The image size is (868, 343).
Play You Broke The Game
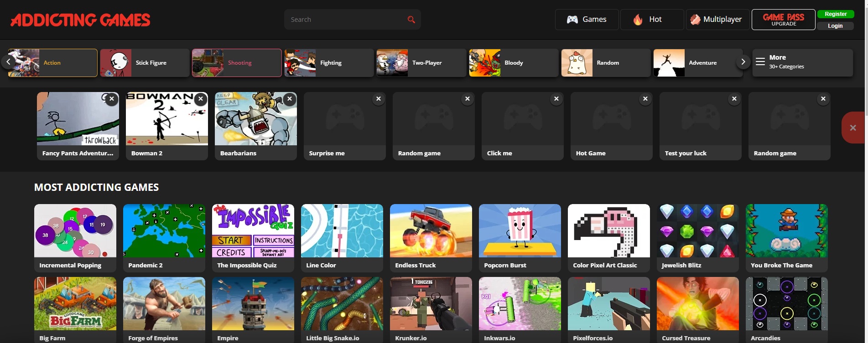point(787,238)
